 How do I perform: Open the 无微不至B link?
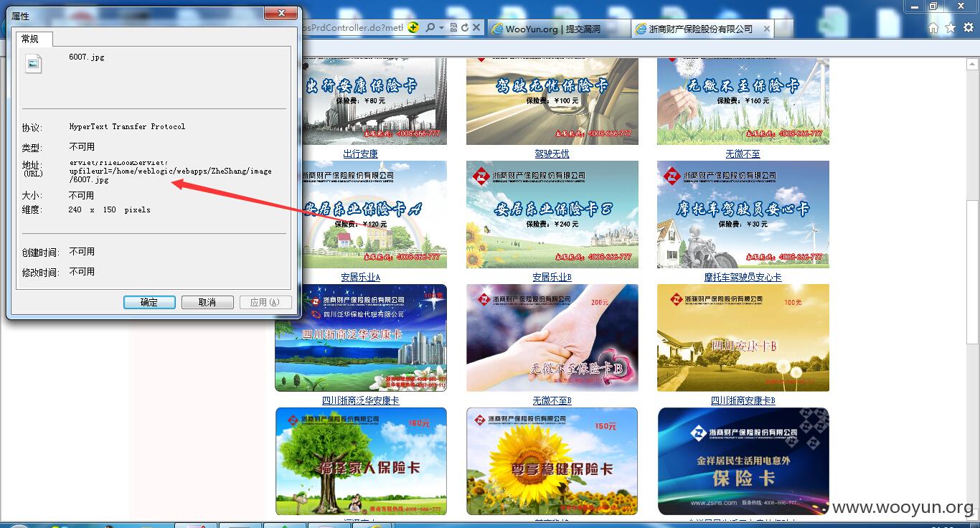[x=552, y=400]
